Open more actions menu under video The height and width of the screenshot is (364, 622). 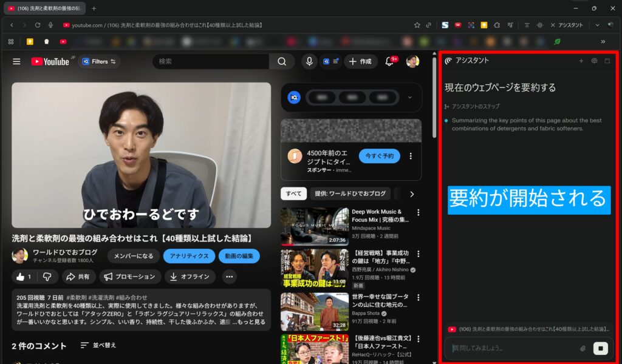coord(229,277)
